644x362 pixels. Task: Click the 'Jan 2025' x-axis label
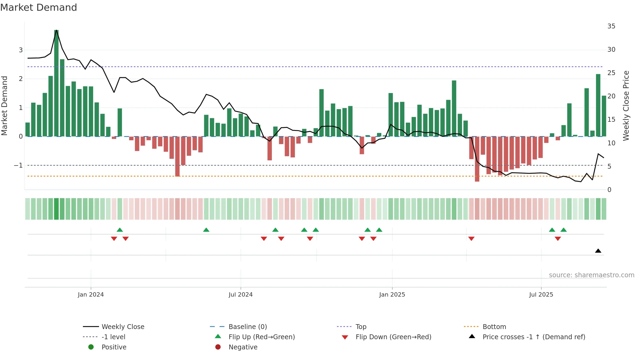(392, 294)
